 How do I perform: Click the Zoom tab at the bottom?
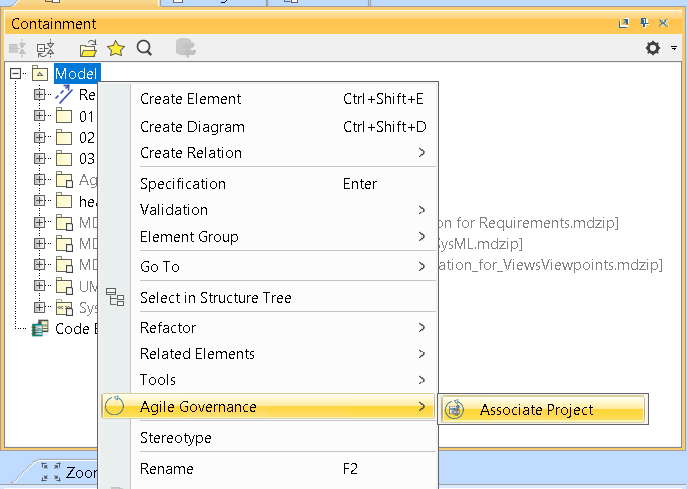[80, 473]
